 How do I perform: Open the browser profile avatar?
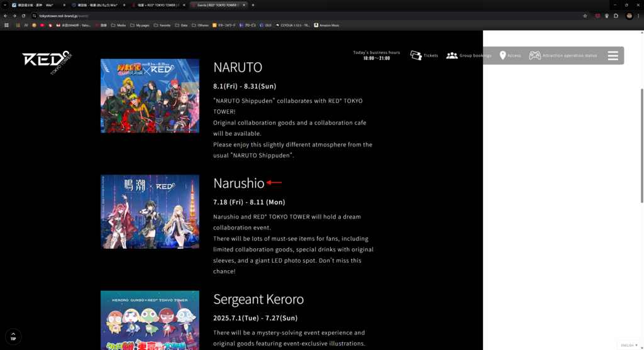point(629,16)
